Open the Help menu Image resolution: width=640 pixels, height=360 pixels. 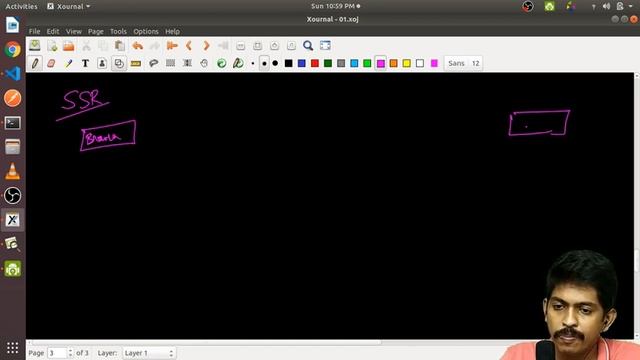click(172, 31)
